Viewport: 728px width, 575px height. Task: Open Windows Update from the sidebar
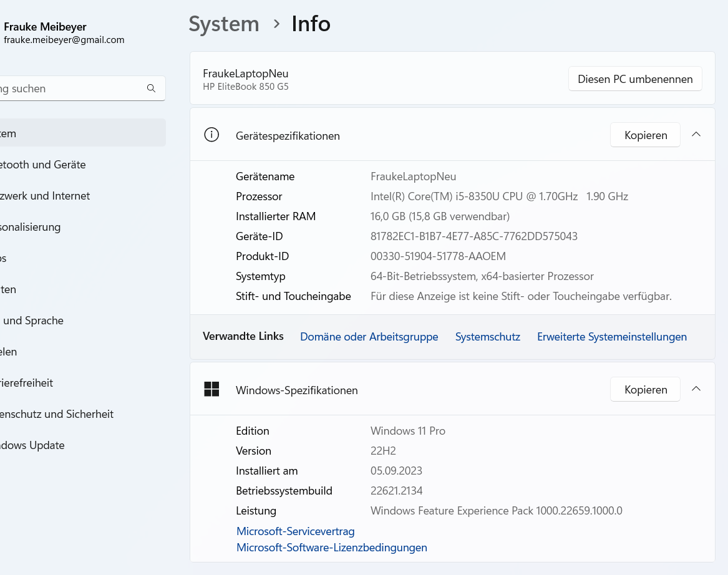coord(32,445)
